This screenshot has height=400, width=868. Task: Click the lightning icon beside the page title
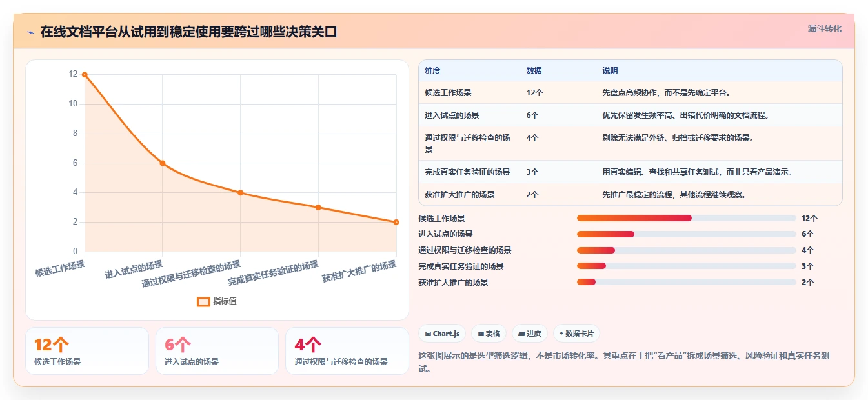click(x=30, y=32)
